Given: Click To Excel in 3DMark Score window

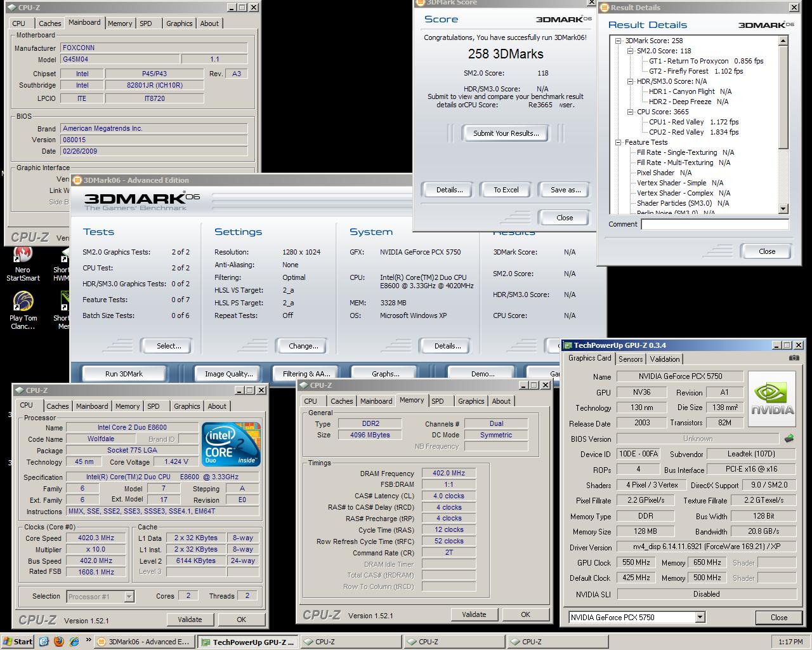Looking at the screenshot, I should pyautogui.click(x=506, y=190).
